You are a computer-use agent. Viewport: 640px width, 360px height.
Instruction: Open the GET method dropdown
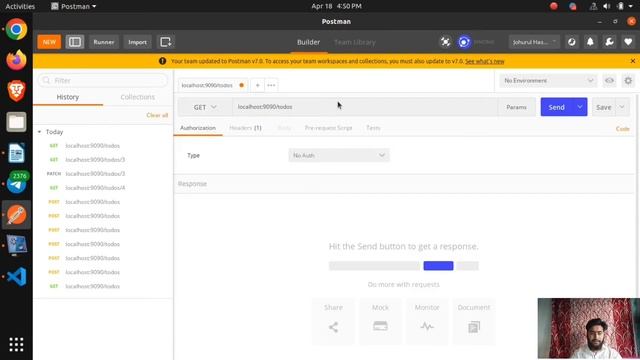205,107
